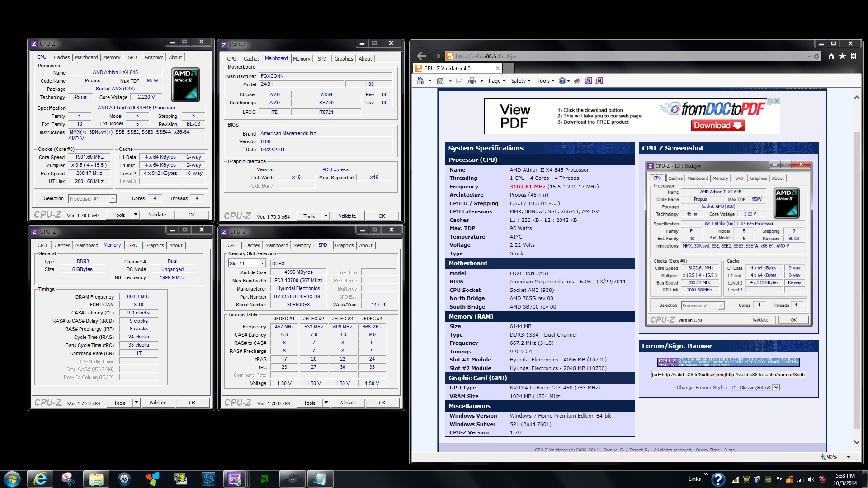Open the Page menu in IE toolbar
This screenshot has height=488, width=868.
coord(497,81)
